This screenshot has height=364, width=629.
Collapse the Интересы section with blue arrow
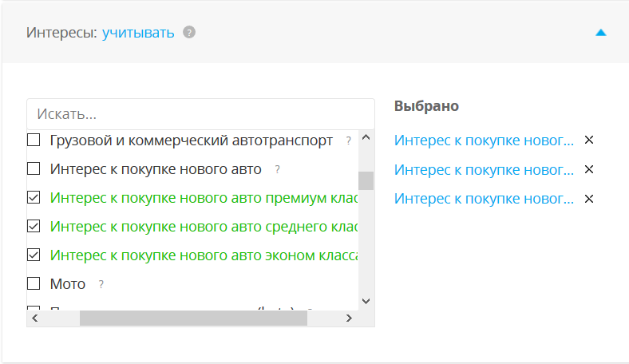[x=601, y=33]
